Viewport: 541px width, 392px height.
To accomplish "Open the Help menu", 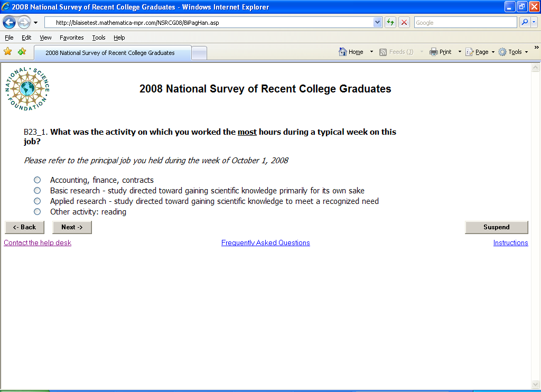I will pos(119,38).
